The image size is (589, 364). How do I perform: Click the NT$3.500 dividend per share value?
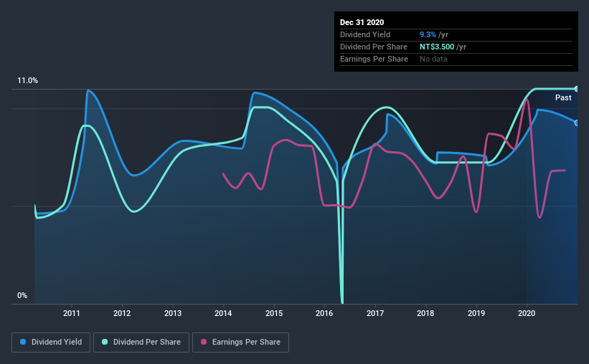point(437,47)
